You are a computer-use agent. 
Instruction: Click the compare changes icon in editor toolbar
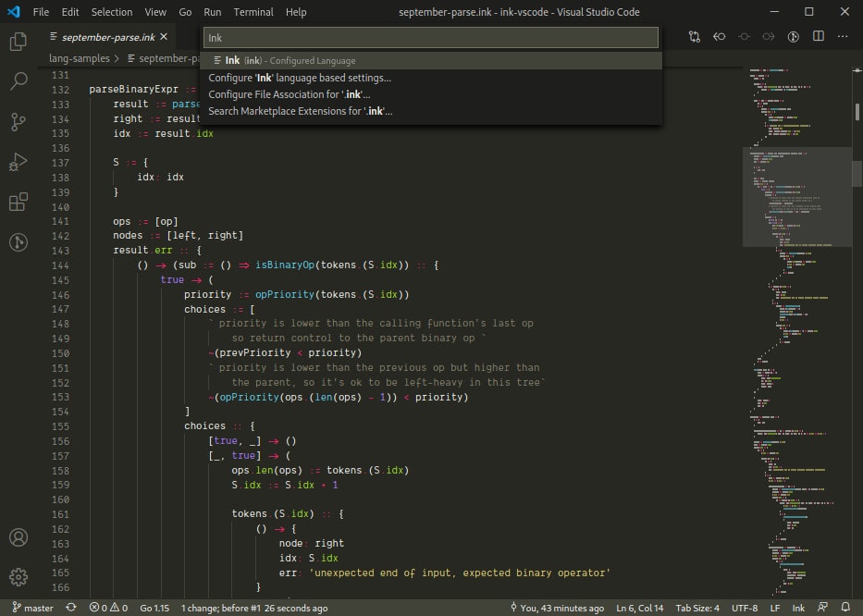(695, 37)
